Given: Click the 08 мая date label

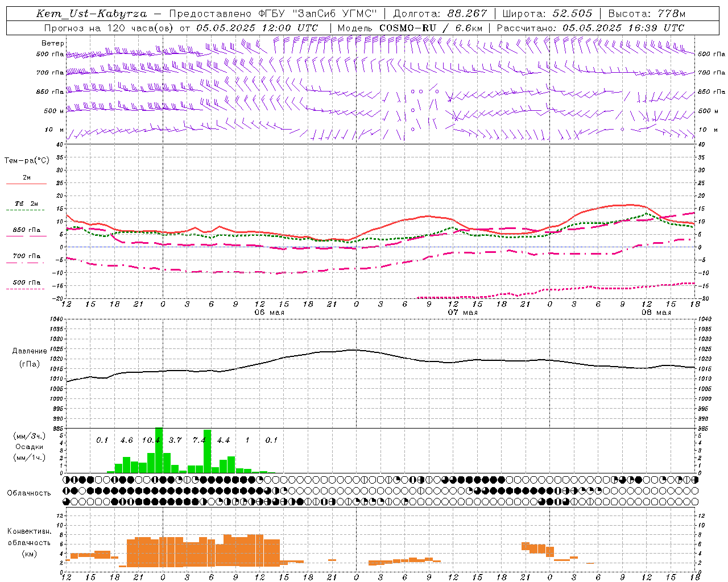Looking at the screenshot, I should pyautogui.click(x=656, y=313).
